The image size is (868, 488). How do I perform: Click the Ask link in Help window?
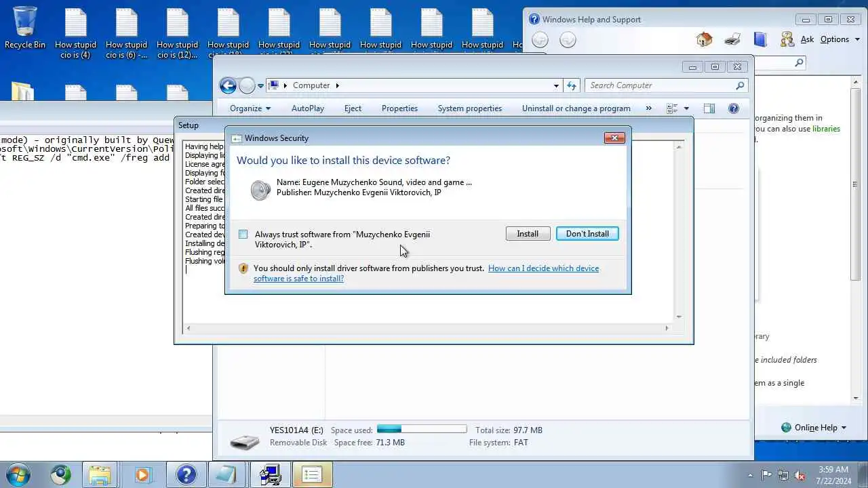(x=807, y=39)
